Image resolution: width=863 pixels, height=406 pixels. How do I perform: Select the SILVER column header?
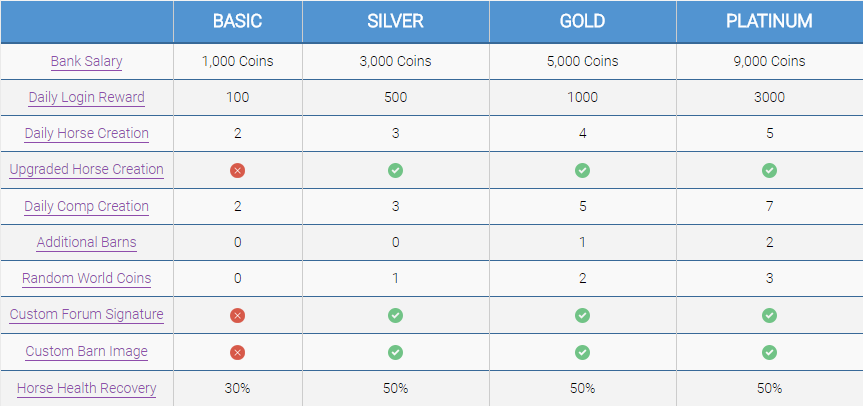pos(395,21)
